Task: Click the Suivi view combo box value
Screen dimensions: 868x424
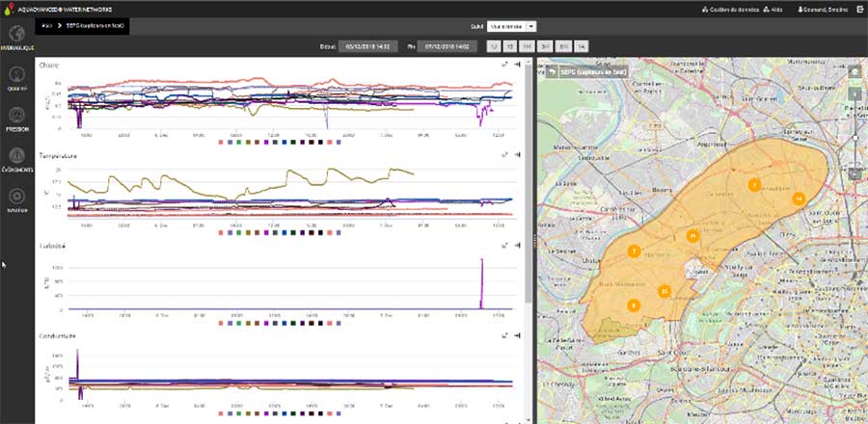Action: [506, 26]
